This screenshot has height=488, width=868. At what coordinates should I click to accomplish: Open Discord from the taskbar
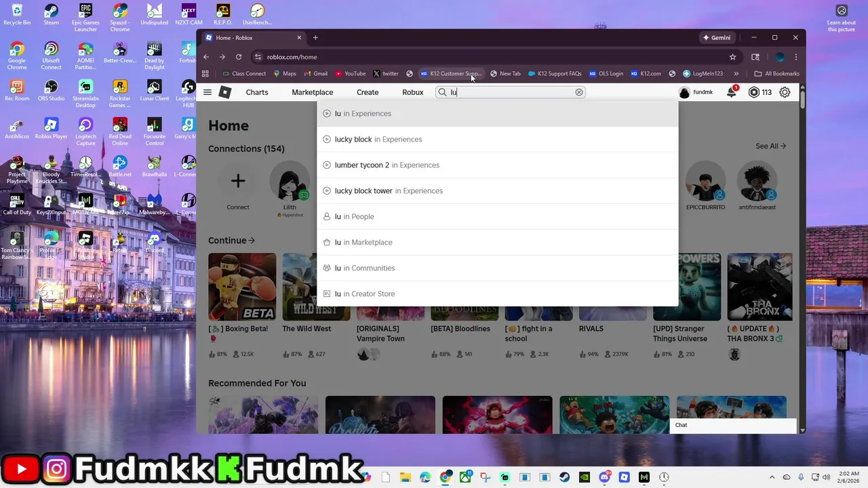604,477
